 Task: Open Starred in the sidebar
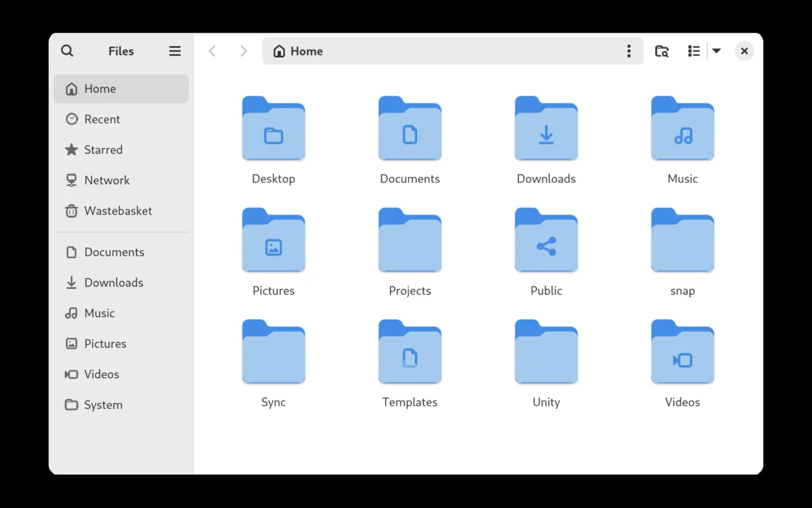click(121, 150)
